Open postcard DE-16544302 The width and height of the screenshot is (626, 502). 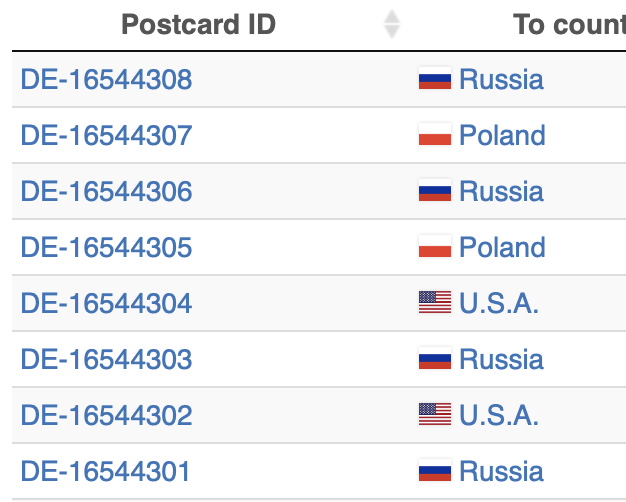coord(106,415)
